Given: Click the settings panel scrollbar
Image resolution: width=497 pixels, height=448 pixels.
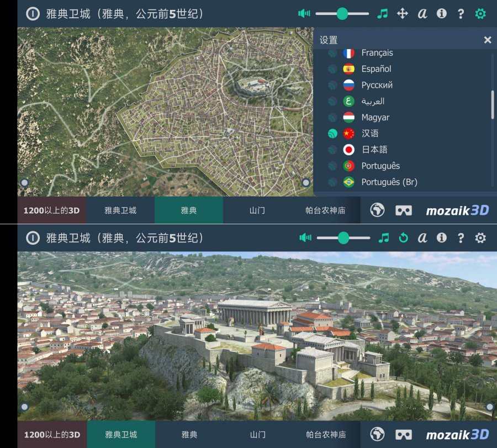Looking at the screenshot, I should pos(492,104).
